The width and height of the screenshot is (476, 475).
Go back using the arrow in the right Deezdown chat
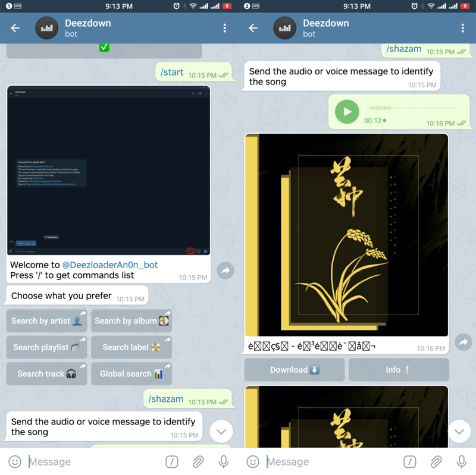point(253,28)
